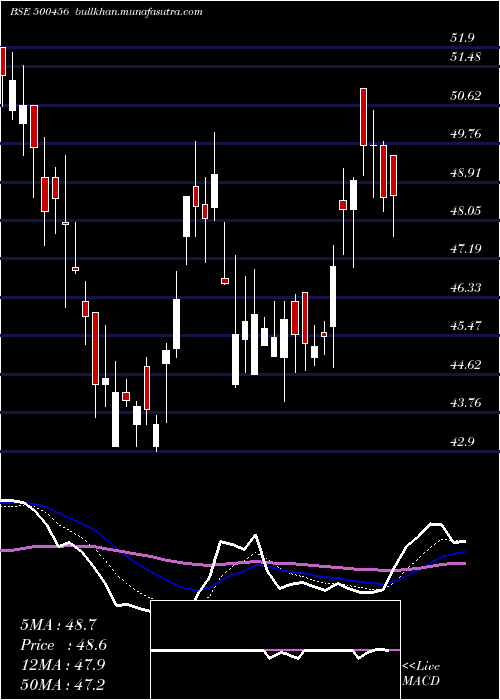Click the 43.76 price level text
The width and height of the screenshot is (500, 700).
(466, 403)
